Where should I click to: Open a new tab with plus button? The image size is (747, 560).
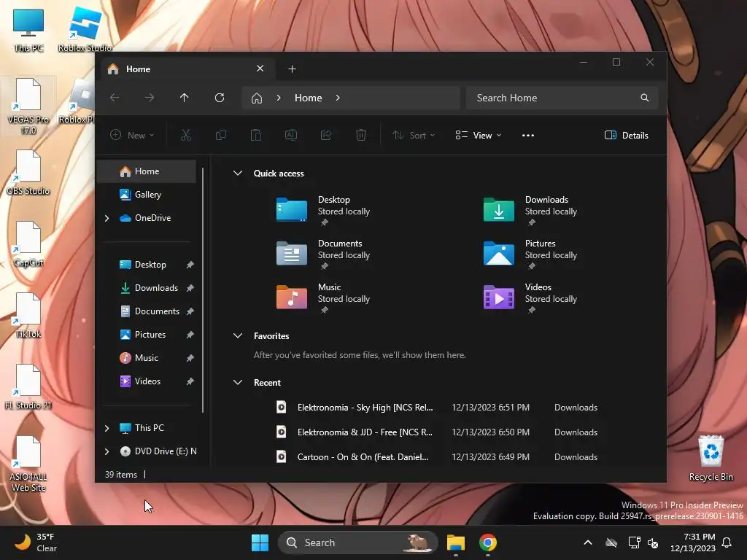pyautogui.click(x=292, y=69)
